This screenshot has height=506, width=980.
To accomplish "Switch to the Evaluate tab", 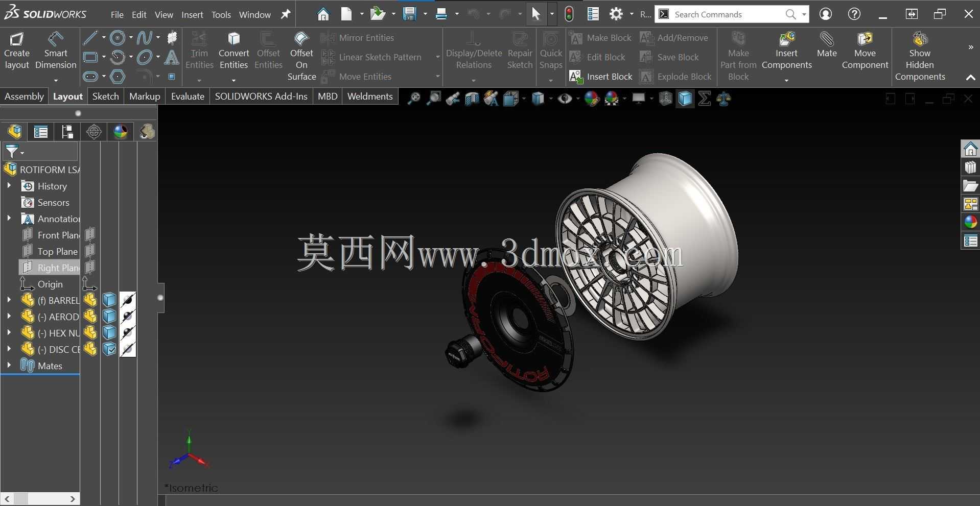I will (x=188, y=97).
